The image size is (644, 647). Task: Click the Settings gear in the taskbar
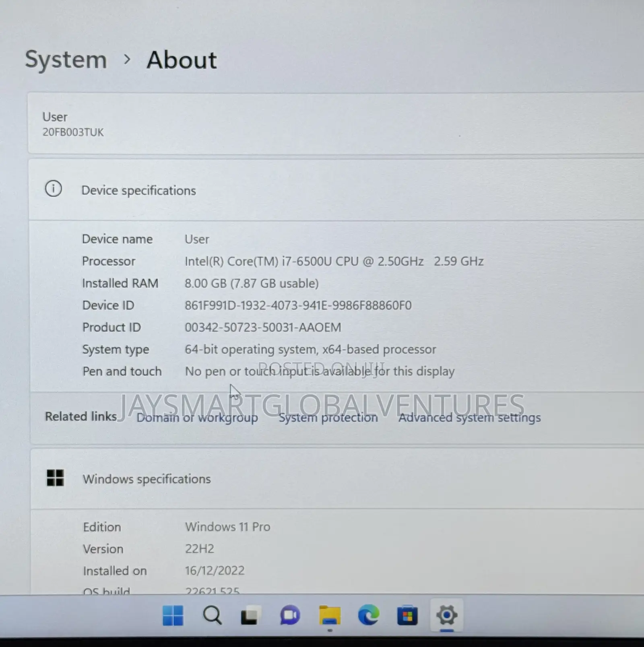point(447,615)
